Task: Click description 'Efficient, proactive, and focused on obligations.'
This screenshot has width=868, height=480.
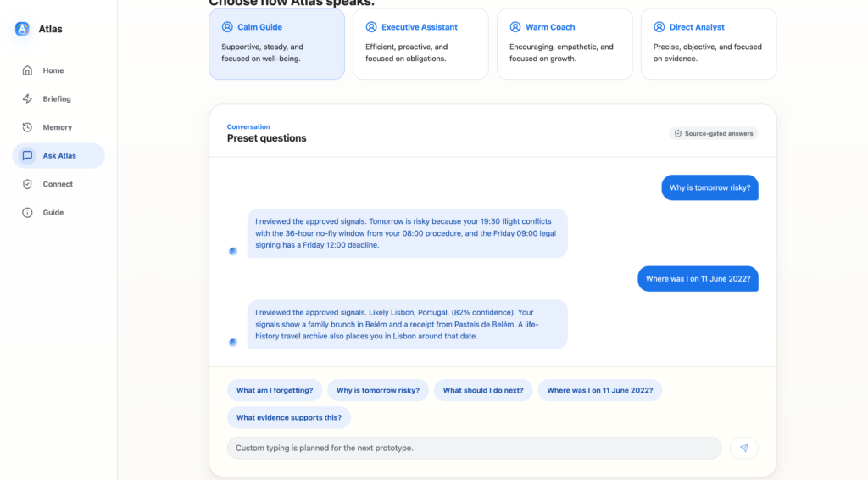Action: pyautogui.click(x=406, y=53)
